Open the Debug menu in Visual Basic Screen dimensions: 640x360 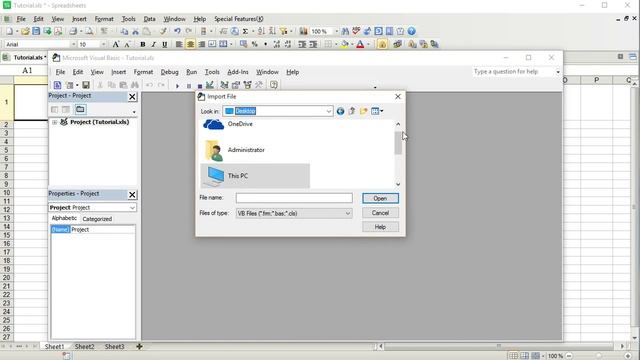tap(169, 72)
